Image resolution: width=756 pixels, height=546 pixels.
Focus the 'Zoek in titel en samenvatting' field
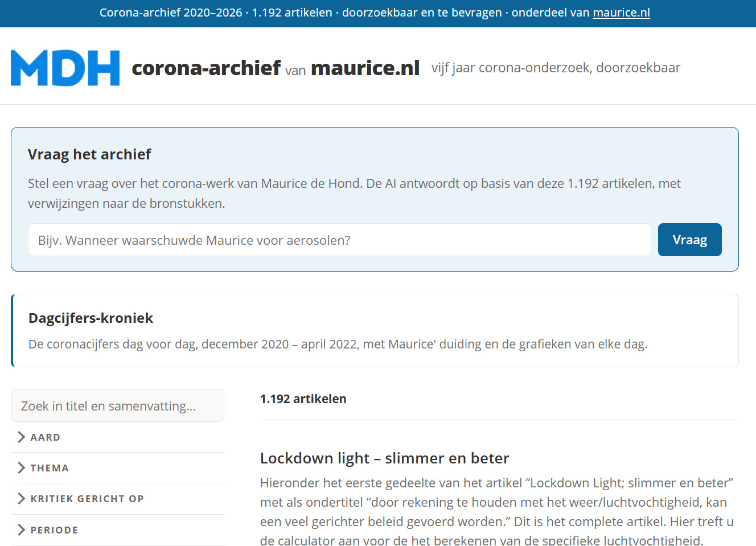[117, 405]
